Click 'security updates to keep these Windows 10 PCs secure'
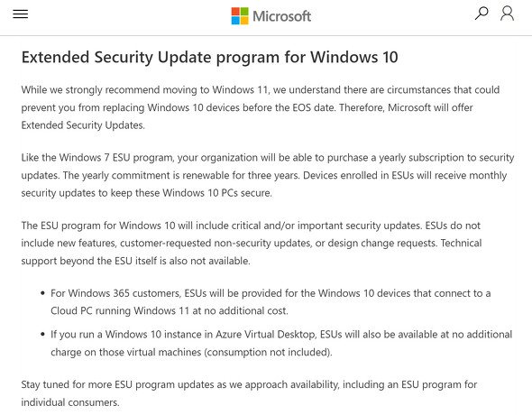532x415 pixels. click(x=147, y=193)
